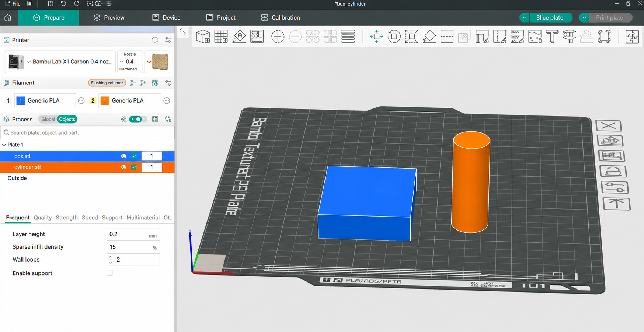Uncheck the printable checkbox for box.stl
The width and height of the screenshot is (644, 332).
134,156
